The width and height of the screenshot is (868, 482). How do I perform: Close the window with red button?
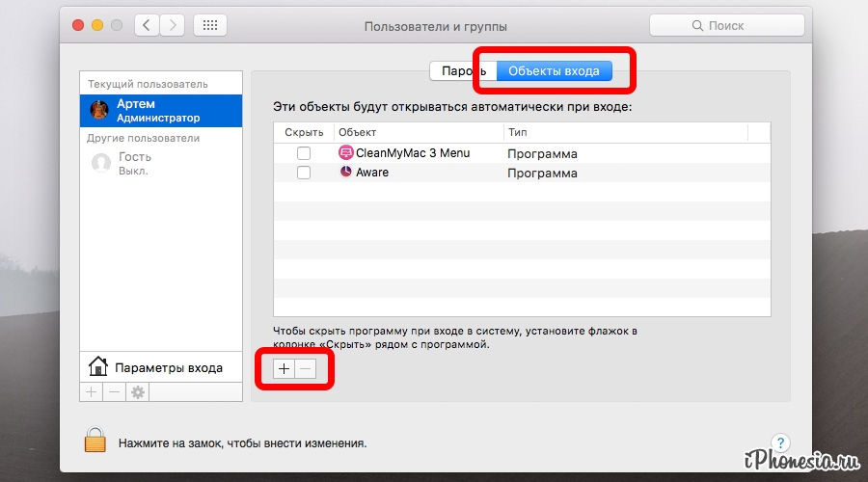click(x=78, y=25)
